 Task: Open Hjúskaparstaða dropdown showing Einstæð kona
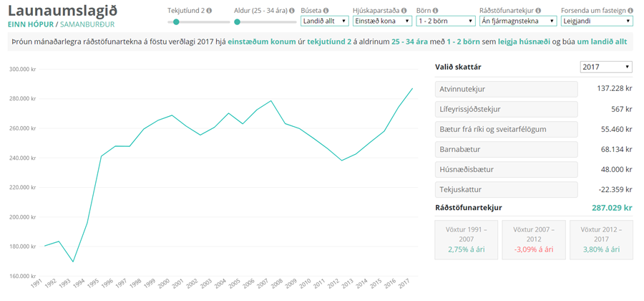(382, 21)
